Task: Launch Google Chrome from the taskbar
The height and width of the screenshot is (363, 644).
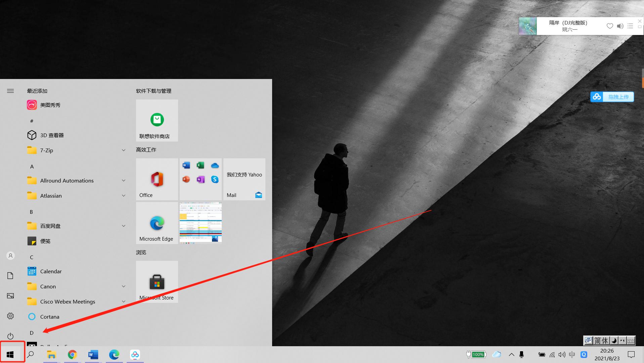Action: click(72, 355)
